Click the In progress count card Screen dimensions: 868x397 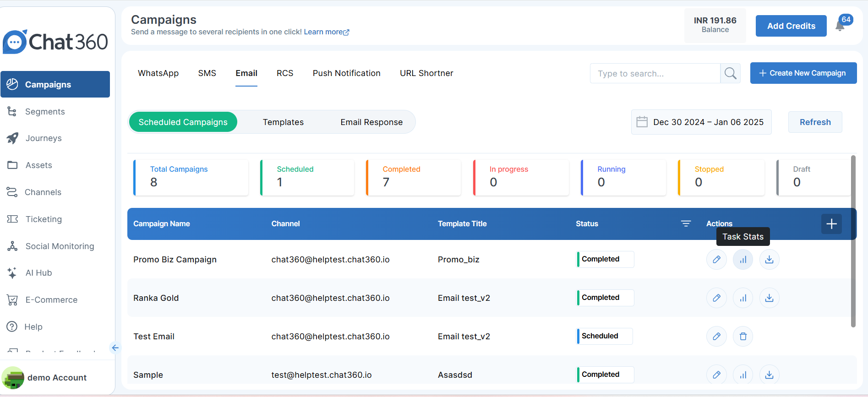(x=521, y=178)
